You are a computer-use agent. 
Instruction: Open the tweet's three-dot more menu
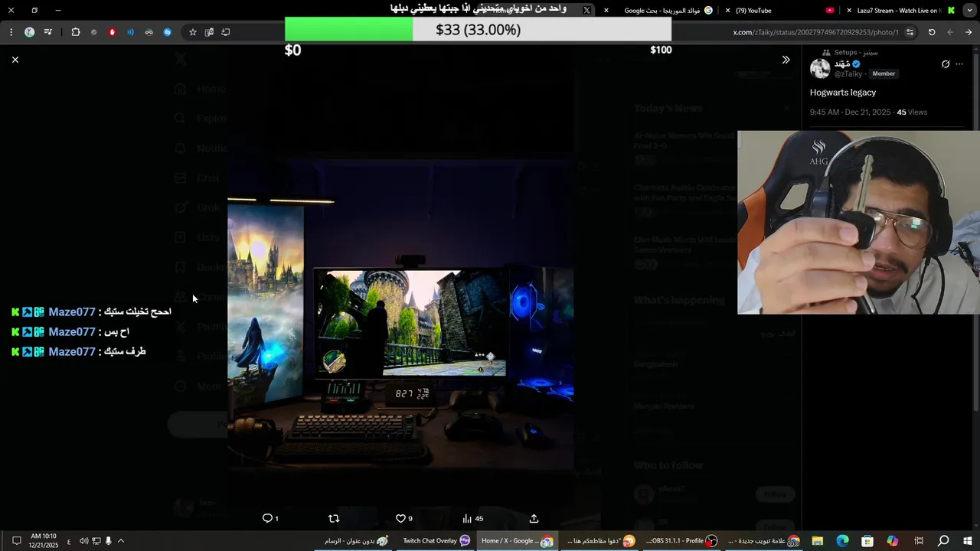959,64
